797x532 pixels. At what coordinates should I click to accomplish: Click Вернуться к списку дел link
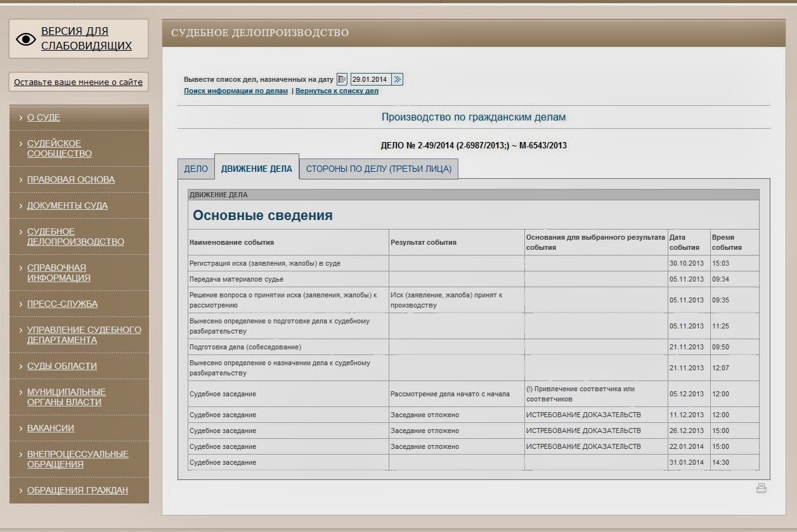pos(337,91)
